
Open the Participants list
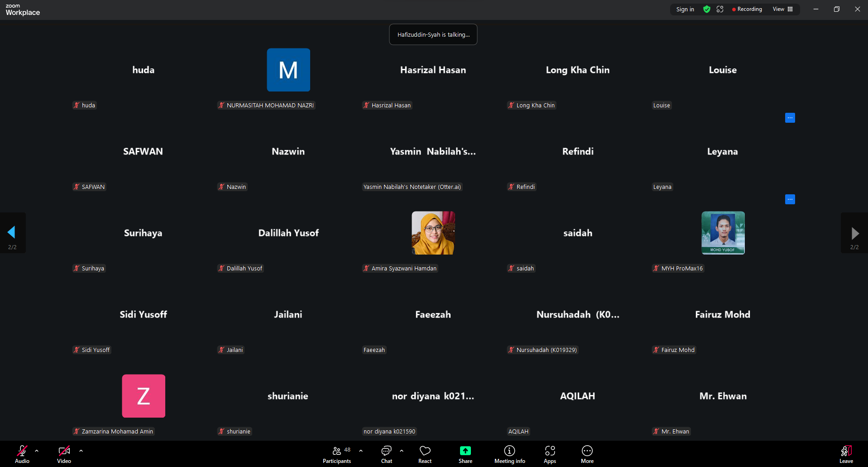tap(336, 454)
